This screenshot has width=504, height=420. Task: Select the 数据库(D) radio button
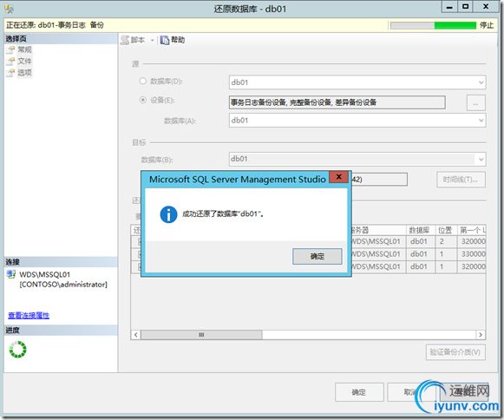[143, 81]
